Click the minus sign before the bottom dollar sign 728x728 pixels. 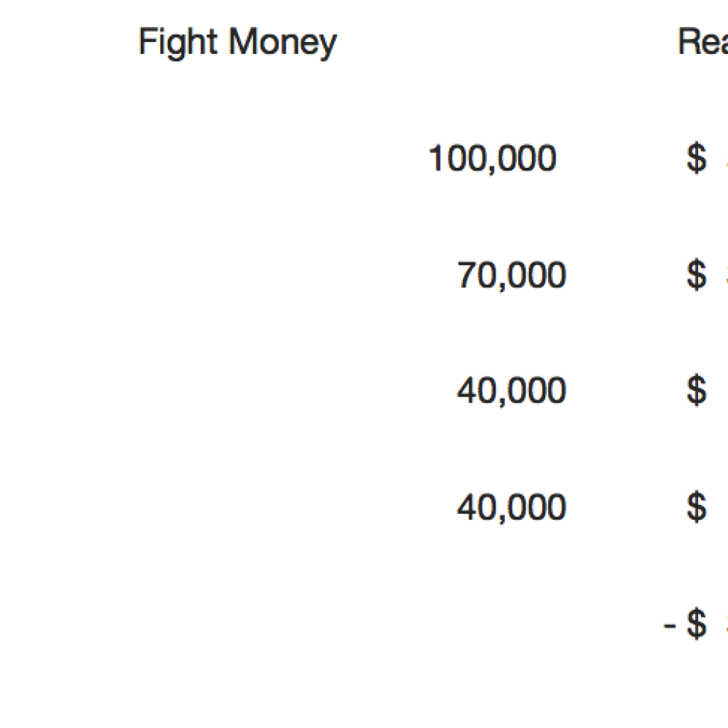click(669, 626)
